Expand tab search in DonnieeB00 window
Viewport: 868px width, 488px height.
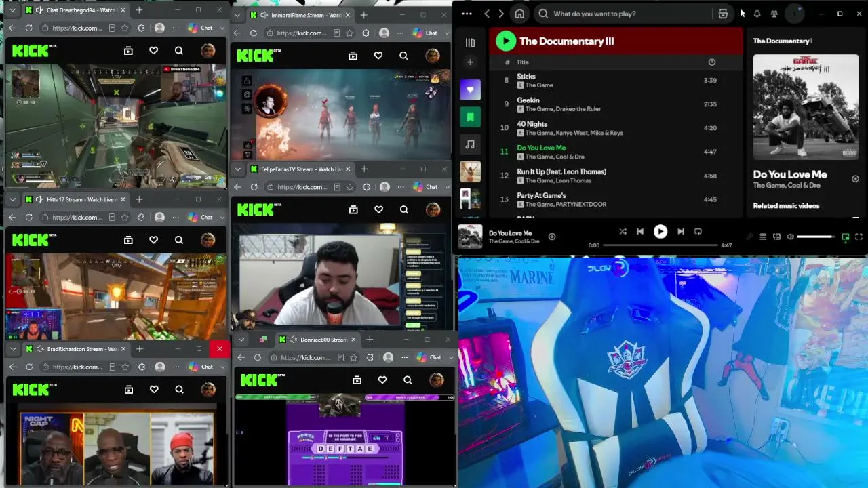(241, 339)
